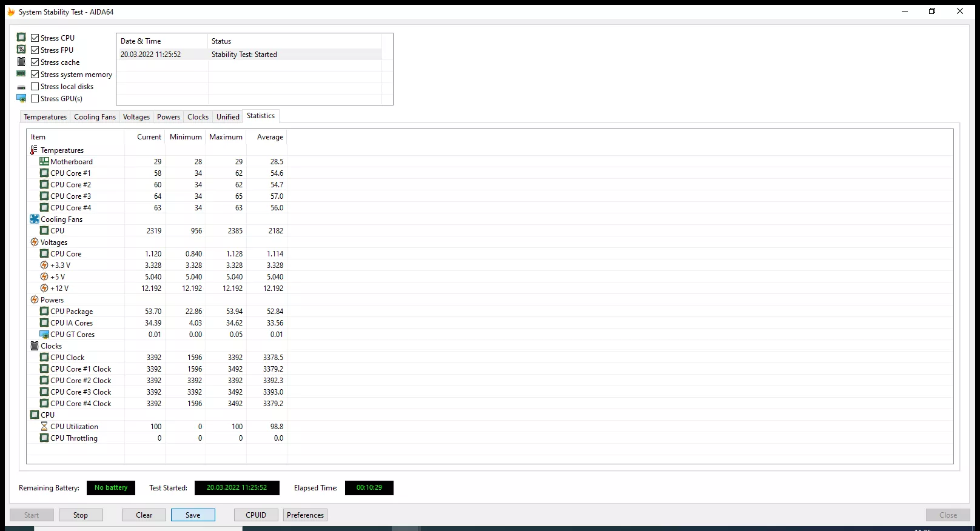Click the +3.3 V voltage icon
This screenshot has width=980, height=531.
44,265
